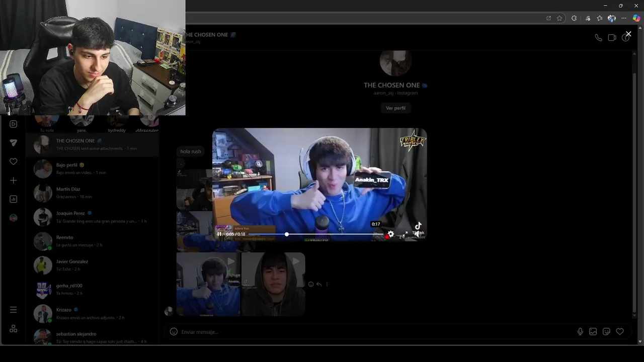This screenshot has width=644, height=362.
Task: Click the music media control toolbar icon
Action: coord(588,18)
